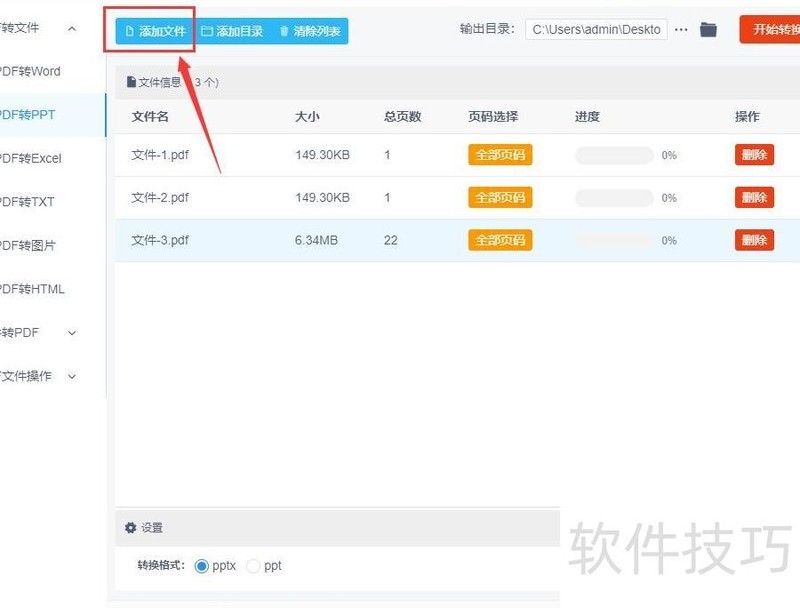The width and height of the screenshot is (800, 608).
Task: Click 全部页码 for 文件-3.pdf
Action: [500, 240]
